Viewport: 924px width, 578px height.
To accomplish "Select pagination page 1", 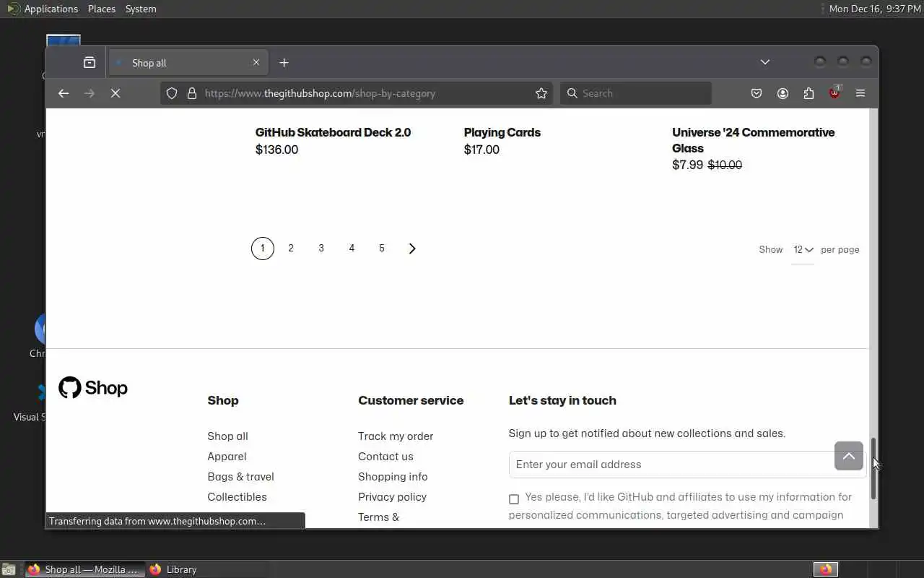I will [x=263, y=249].
